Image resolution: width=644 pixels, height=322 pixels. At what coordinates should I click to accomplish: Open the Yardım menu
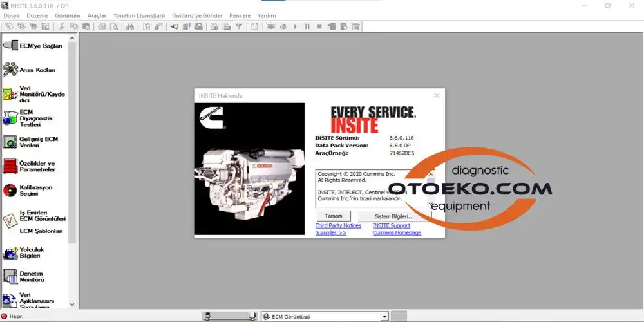coord(267,15)
